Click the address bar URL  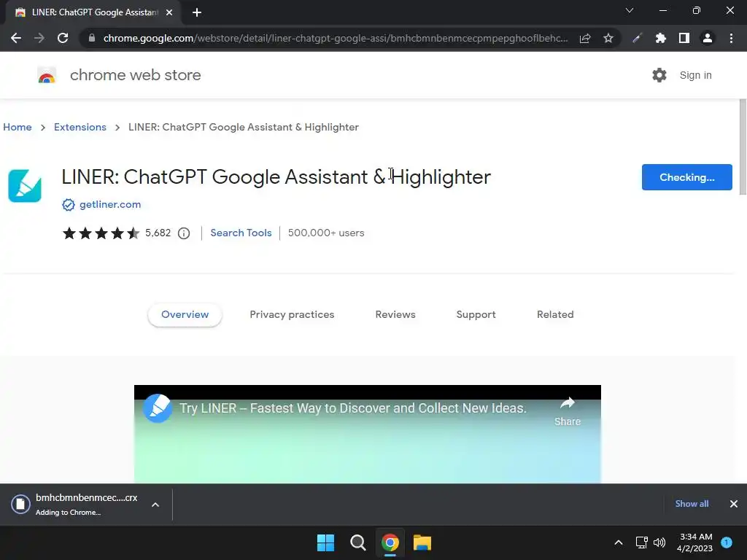click(336, 38)
